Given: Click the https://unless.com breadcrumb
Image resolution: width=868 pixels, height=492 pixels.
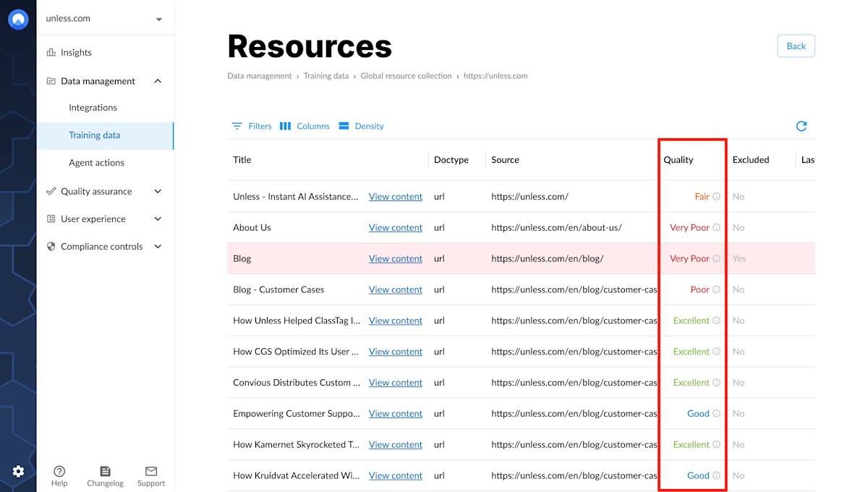Looking at the screenshot, I should [495, 76].
